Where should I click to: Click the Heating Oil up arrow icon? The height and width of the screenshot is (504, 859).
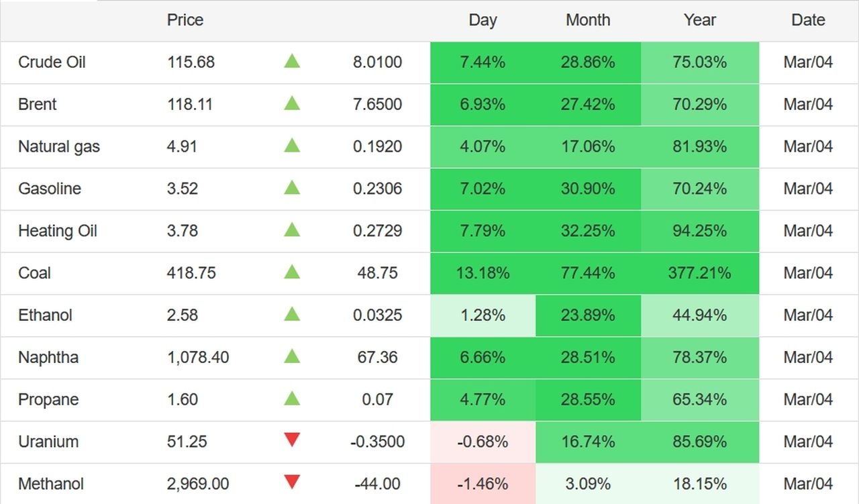(292, 230)
